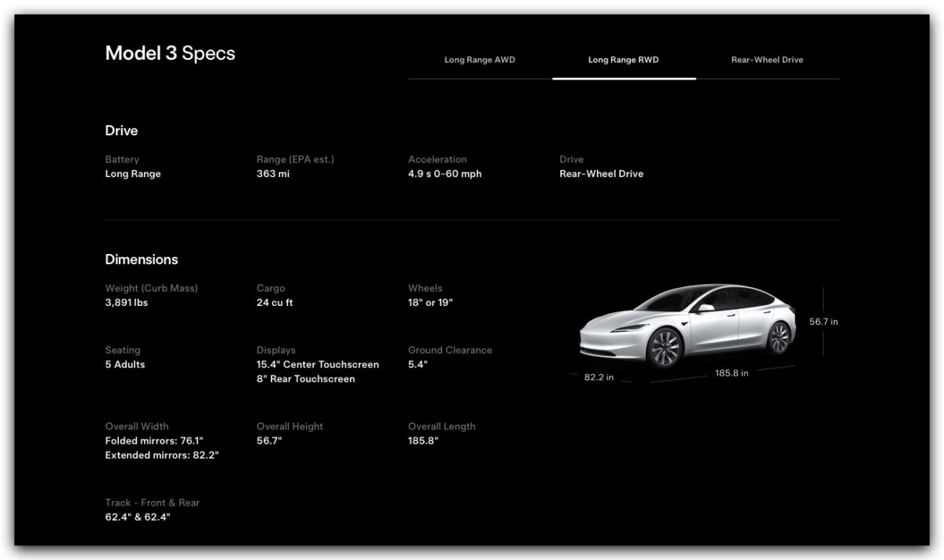Click the Overall Width label
Screen dimensions: 944x560
137,427
